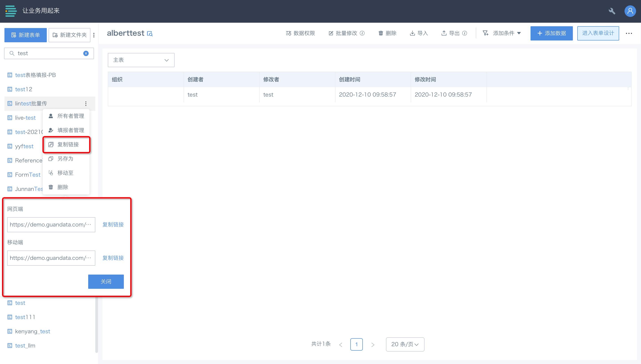This screenshot has height=364, width=641.
Task: Go to previous page arrow
Action: [341, 345]
